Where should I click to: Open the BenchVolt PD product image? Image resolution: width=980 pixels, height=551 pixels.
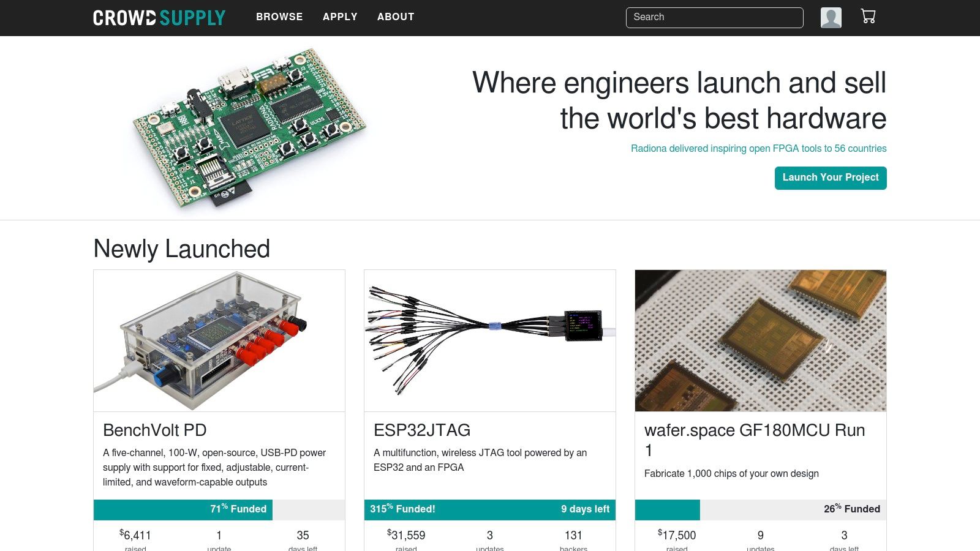219,340
